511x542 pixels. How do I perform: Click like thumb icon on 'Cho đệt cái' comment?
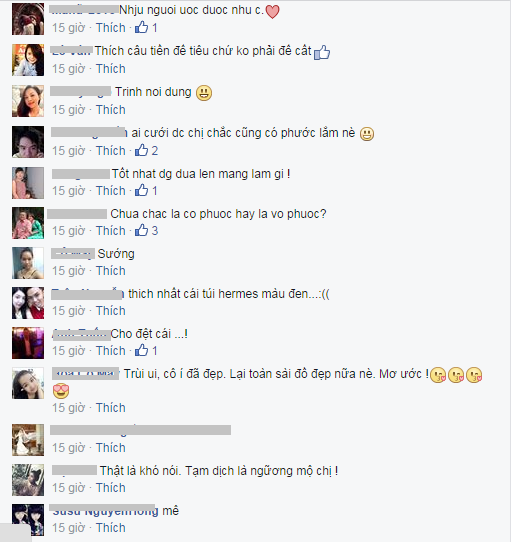tap(141, 351)
